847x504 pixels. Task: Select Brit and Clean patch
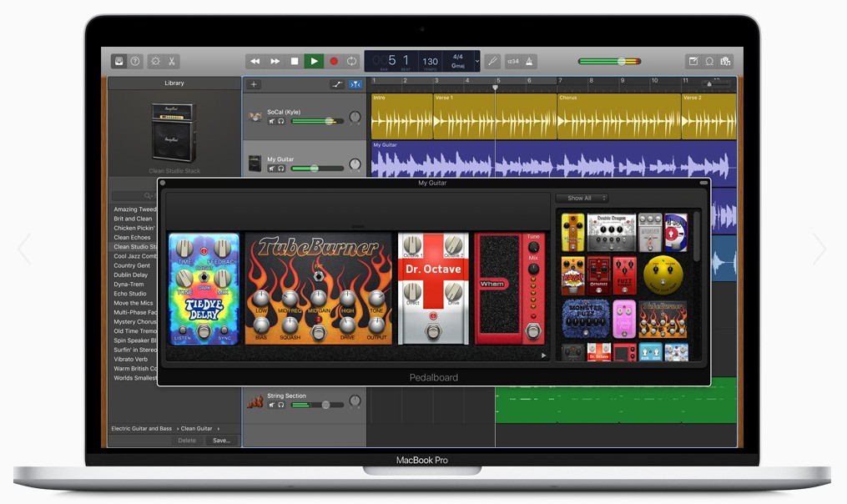coord(133,219)
